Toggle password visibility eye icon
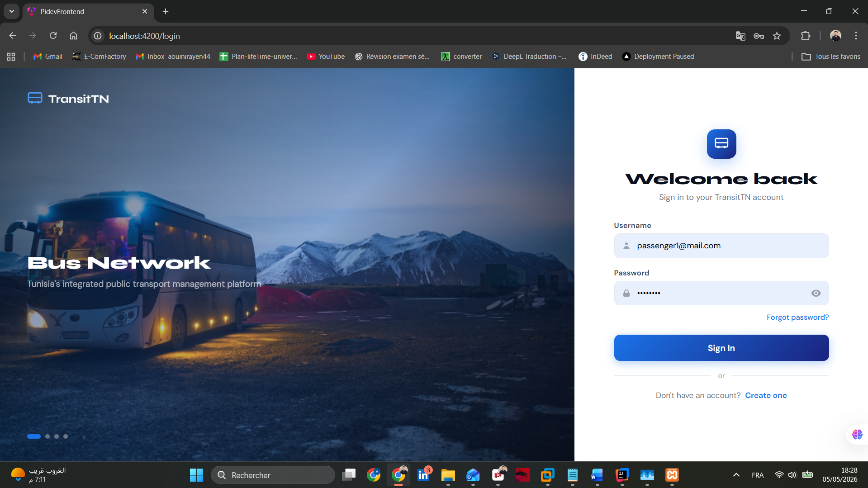 tap(816, 293)
